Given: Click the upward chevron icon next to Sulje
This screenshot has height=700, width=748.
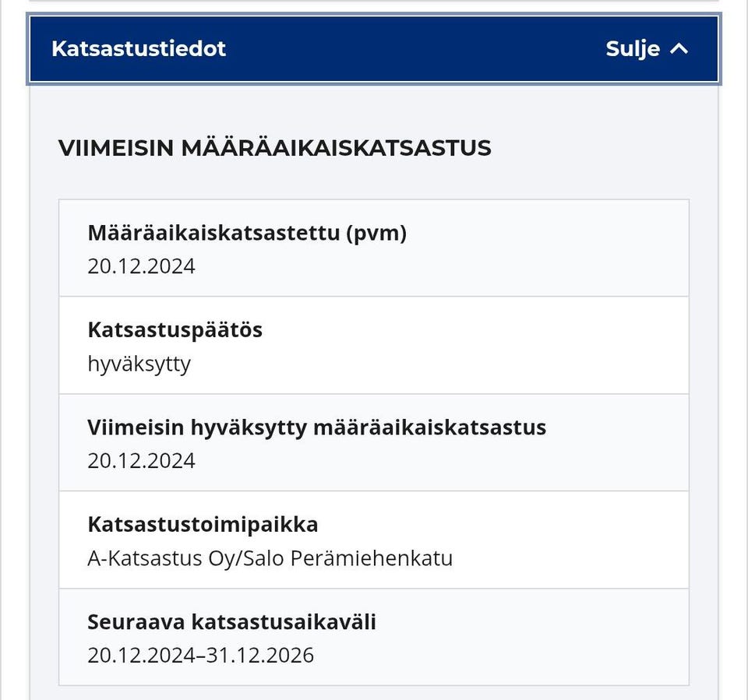Looking at the screenshot, I should (679, 47).
